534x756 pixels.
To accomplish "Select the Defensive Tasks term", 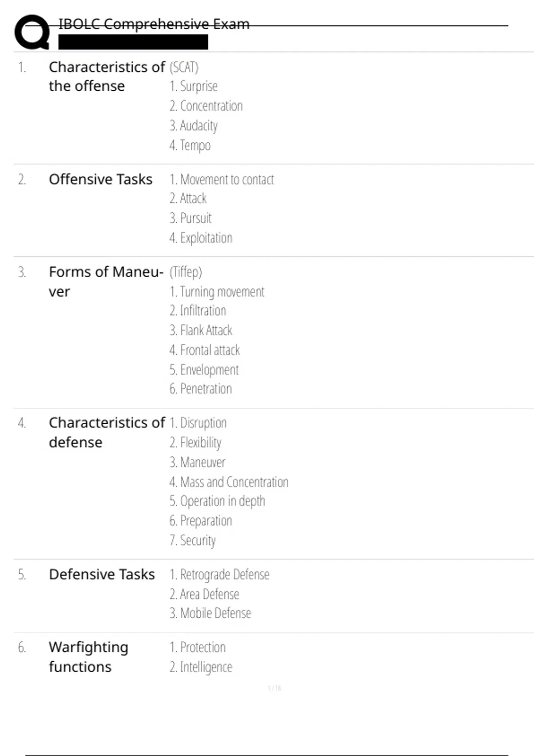I will [x=102, y=575].
